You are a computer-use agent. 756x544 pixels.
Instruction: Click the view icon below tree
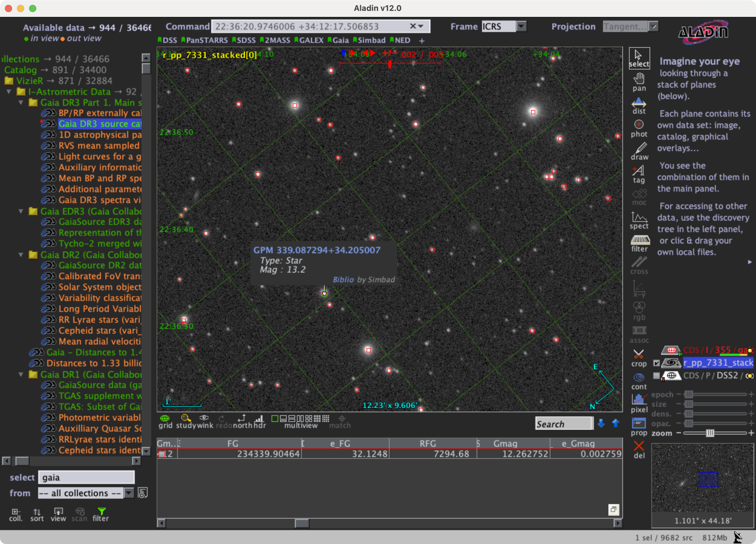58,514
